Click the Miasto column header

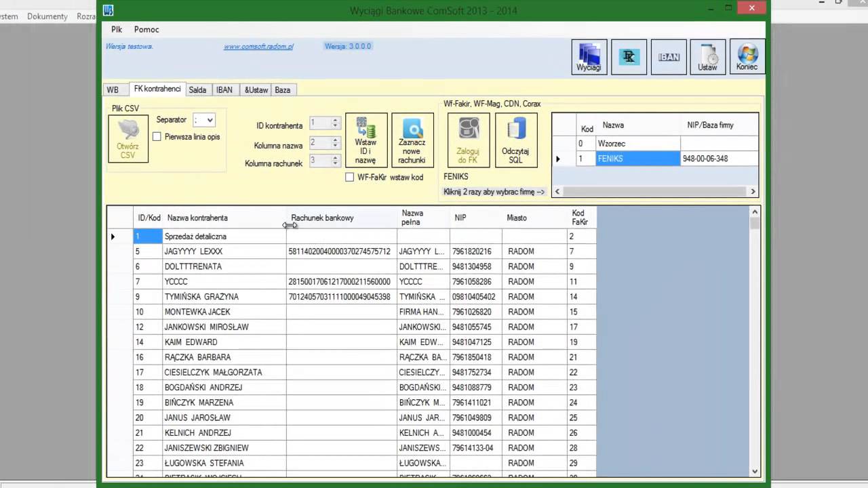(x=534, y=218)
